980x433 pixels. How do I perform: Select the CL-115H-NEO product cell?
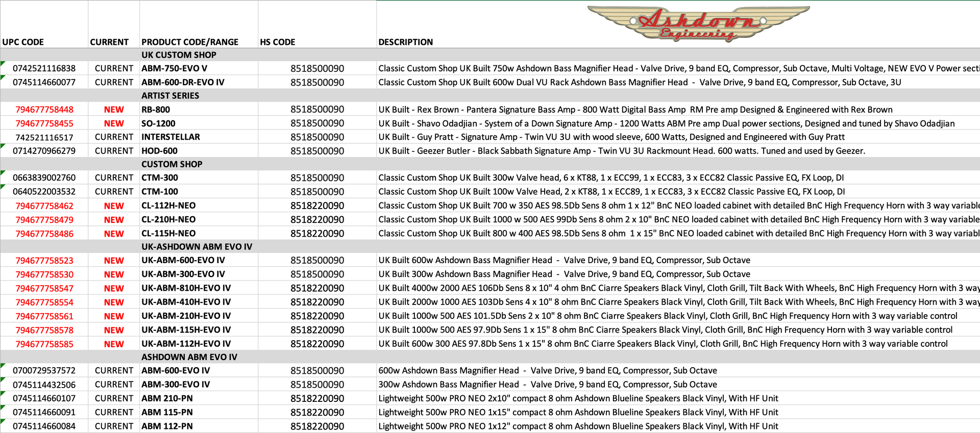(168, 233)
